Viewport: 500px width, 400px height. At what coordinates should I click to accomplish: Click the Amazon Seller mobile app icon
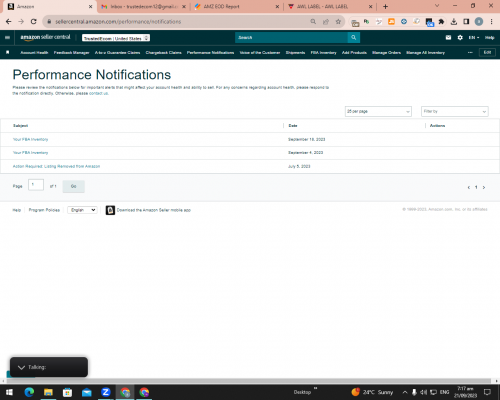110,210
